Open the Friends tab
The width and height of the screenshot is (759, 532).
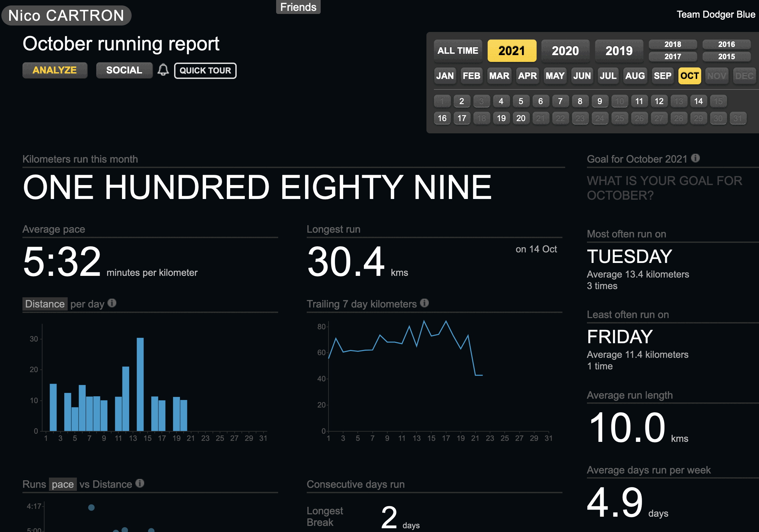pyautogui.click(x=298, y=7)
